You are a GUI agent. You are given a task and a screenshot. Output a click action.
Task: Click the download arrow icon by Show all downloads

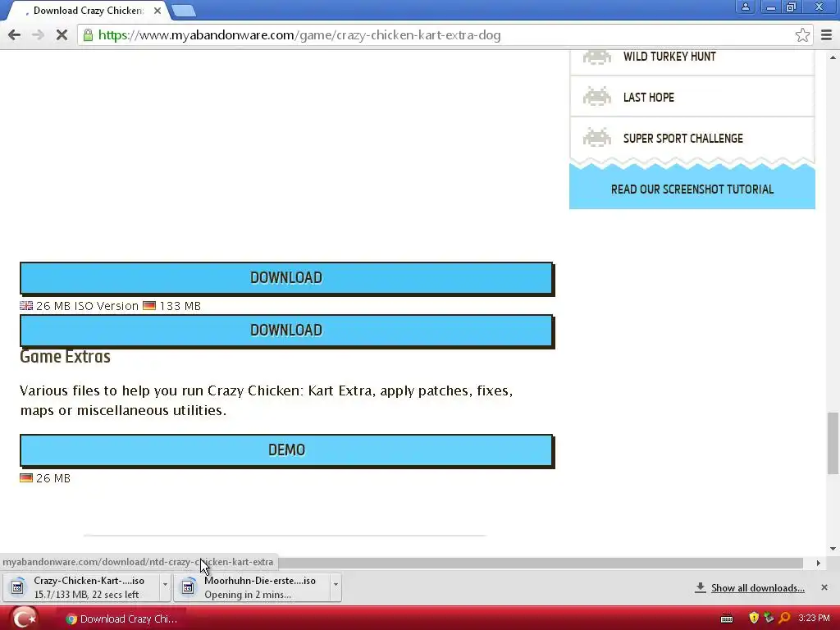click(x=701, y=587)
